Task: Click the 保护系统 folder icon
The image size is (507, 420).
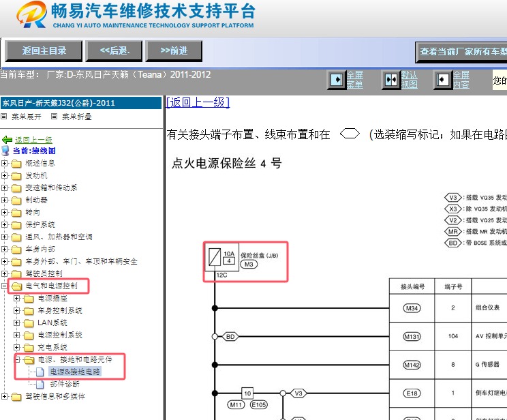Action: 16,225
